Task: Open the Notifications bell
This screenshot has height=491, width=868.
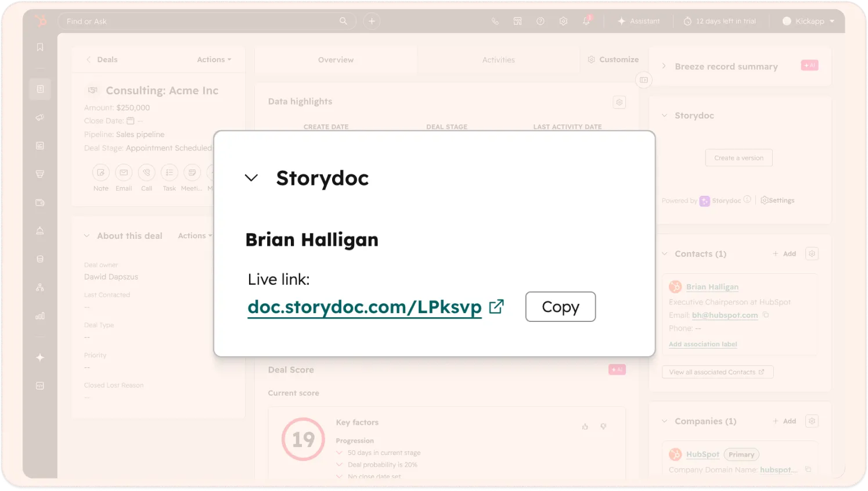Action: point(586,21)
